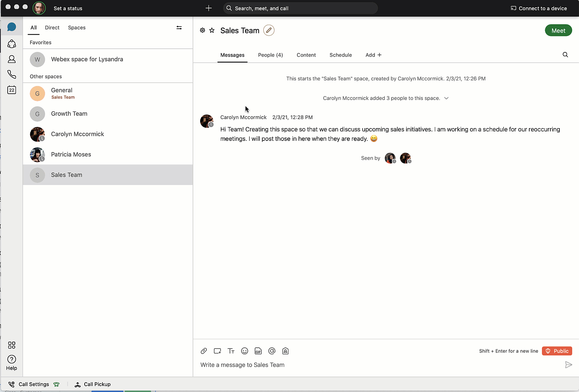Screen dimensions: 579x392
Task: Open the Teams icon in sidebar
Action: tap(12, 44)
